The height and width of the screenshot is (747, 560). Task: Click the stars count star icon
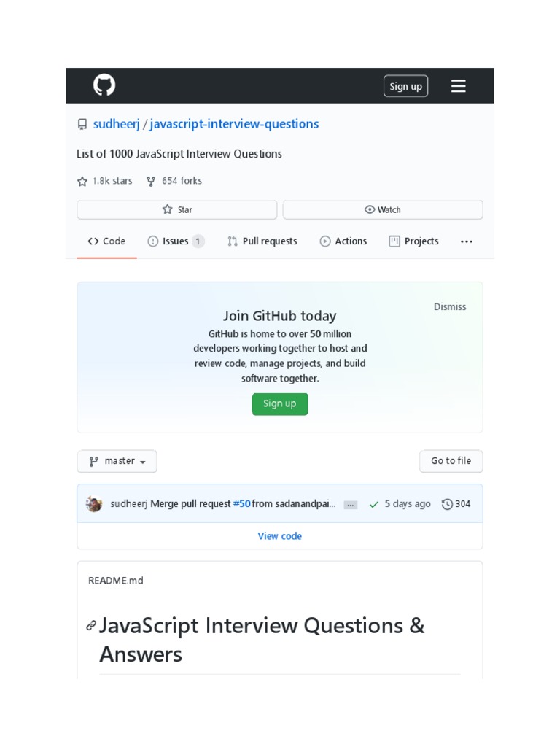[82, 181]
